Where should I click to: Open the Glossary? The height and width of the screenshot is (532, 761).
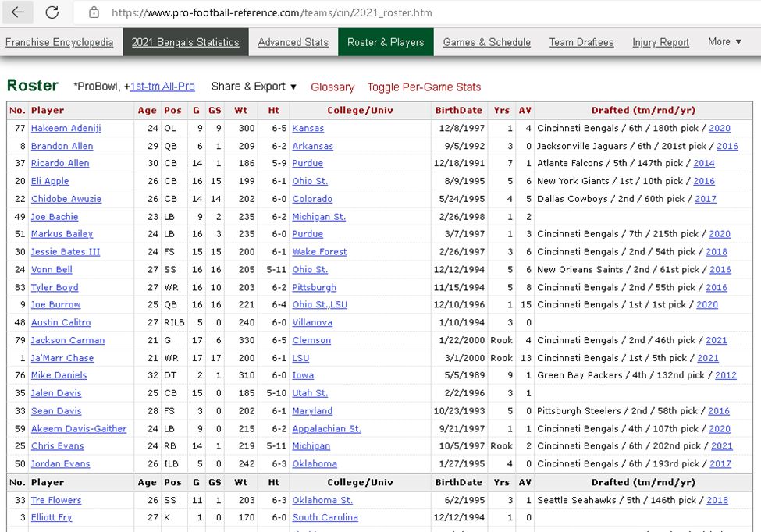(x=332, y=87)
